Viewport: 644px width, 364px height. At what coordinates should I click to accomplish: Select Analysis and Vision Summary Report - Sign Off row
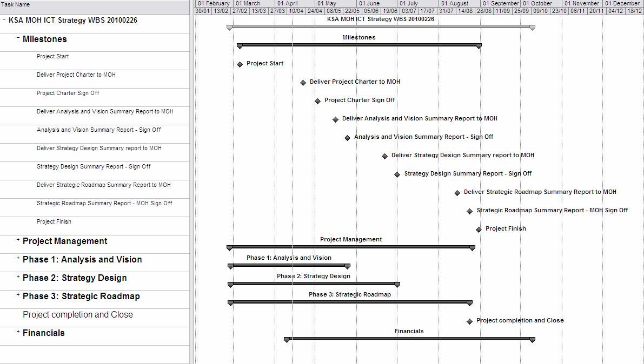coord(95,134)
